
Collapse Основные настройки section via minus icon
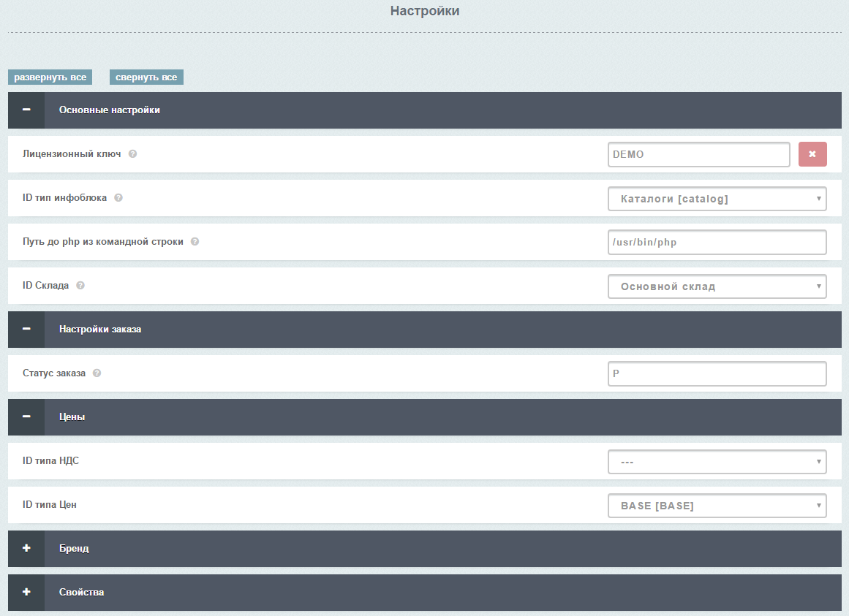[26, 110]
